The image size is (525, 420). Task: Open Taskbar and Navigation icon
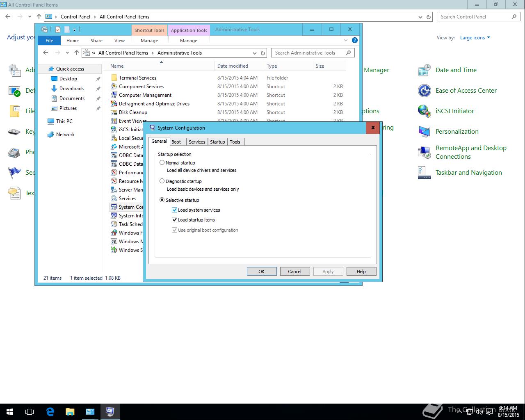coord(424,173)
